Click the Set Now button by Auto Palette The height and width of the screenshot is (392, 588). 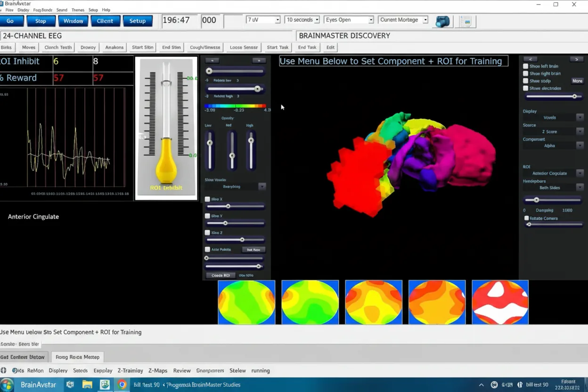tap(253, 250)
